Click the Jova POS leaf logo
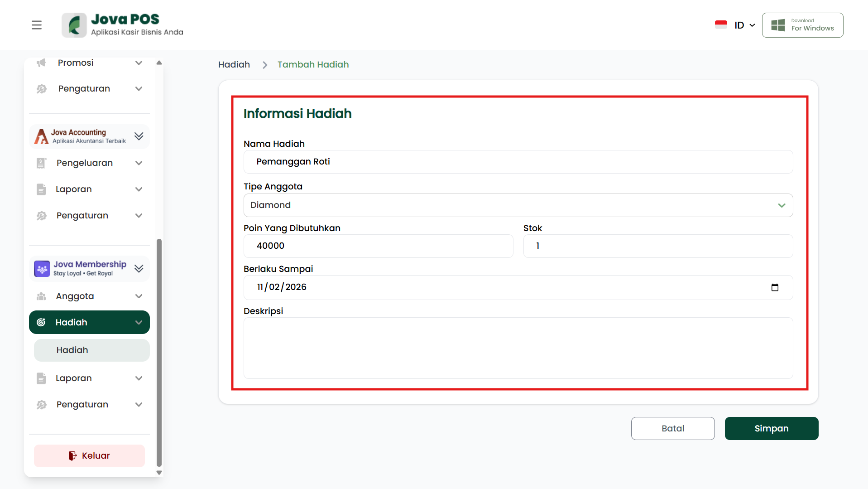Screen dimensions: 868x489 pos(74,25)
